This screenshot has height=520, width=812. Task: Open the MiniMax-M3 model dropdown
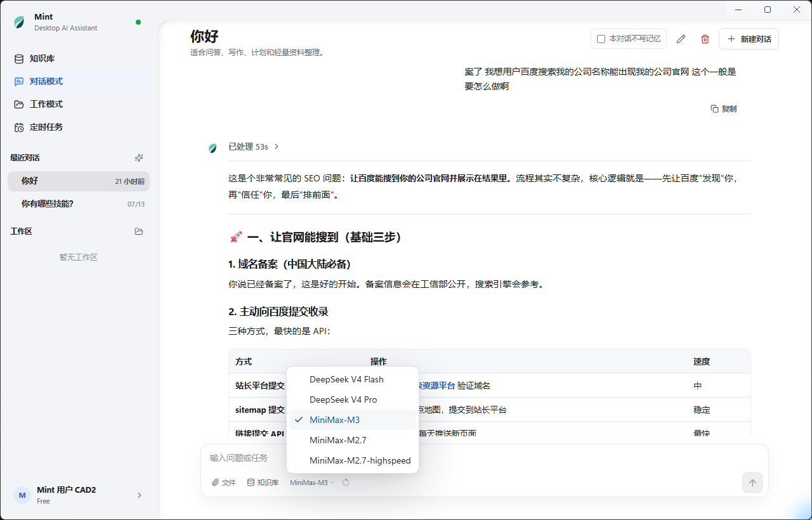312,483
